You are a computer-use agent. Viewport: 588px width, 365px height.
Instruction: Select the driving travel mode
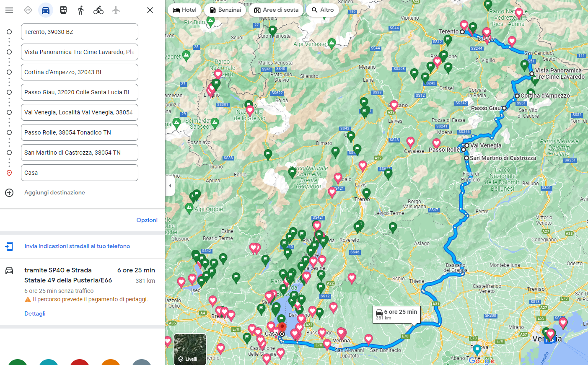click(46, 10)
